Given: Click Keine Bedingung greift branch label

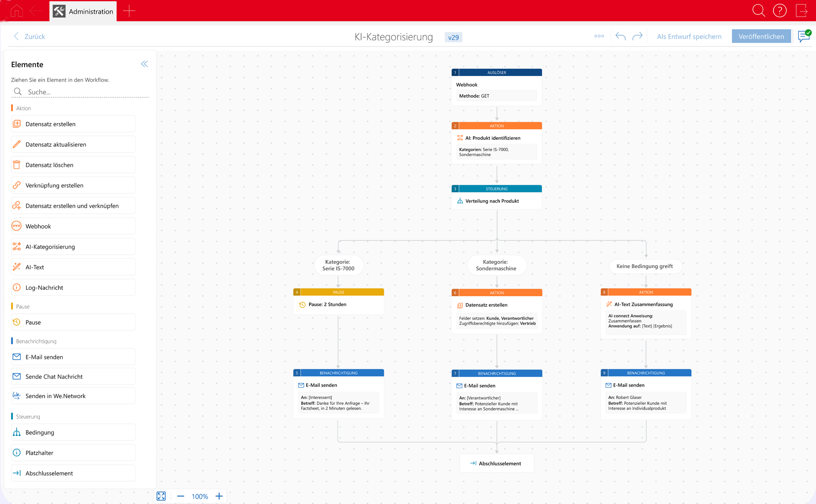Looking at the screenshot, I should [x=645, y=266].
